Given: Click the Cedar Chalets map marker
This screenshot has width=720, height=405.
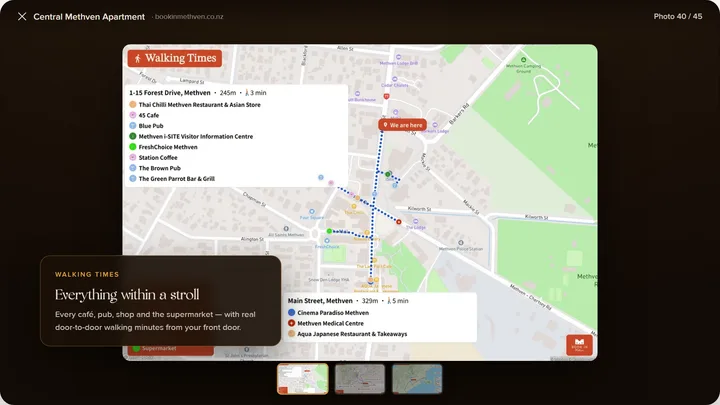Looking at the screenshot, I should (x=394, y=79).
